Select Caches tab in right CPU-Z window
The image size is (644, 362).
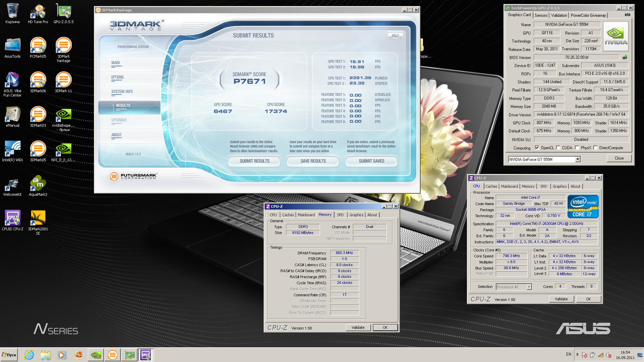491,186
